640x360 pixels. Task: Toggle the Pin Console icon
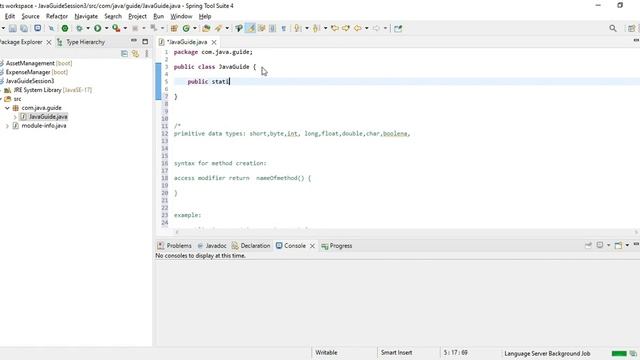[588, 245]
